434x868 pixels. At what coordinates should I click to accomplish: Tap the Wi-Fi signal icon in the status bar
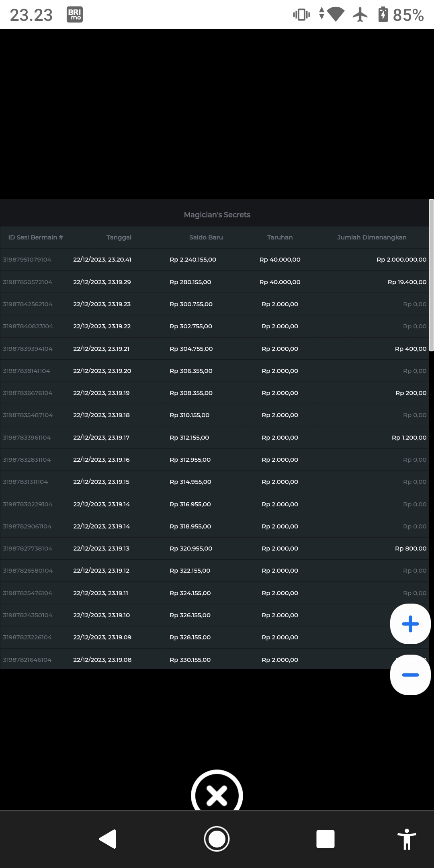tap(336, 15)
